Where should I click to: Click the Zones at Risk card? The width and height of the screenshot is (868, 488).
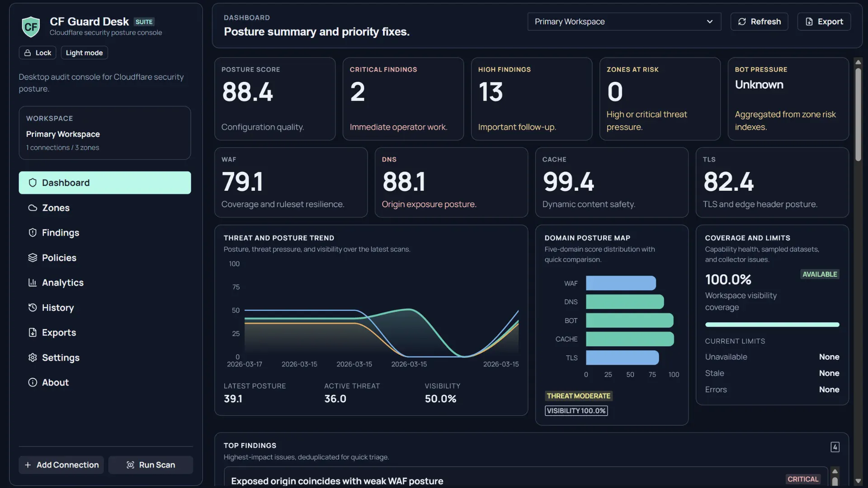pos(660,99)
